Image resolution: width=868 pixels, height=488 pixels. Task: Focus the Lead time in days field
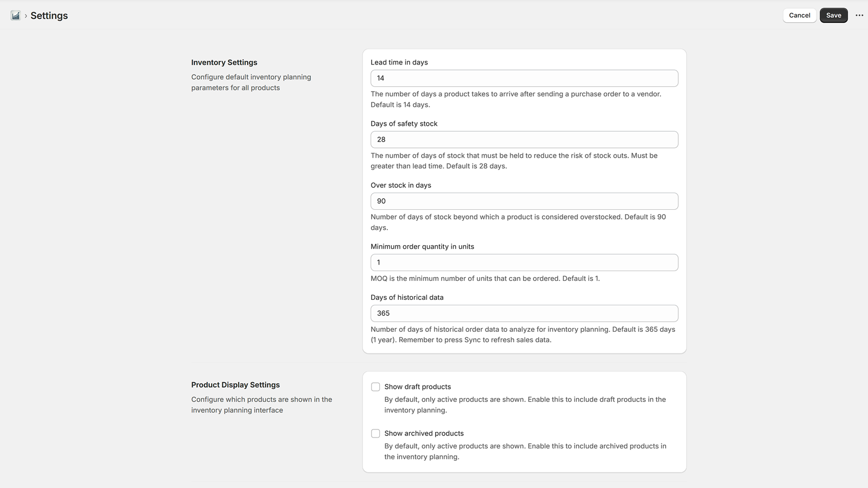[524, 78]
